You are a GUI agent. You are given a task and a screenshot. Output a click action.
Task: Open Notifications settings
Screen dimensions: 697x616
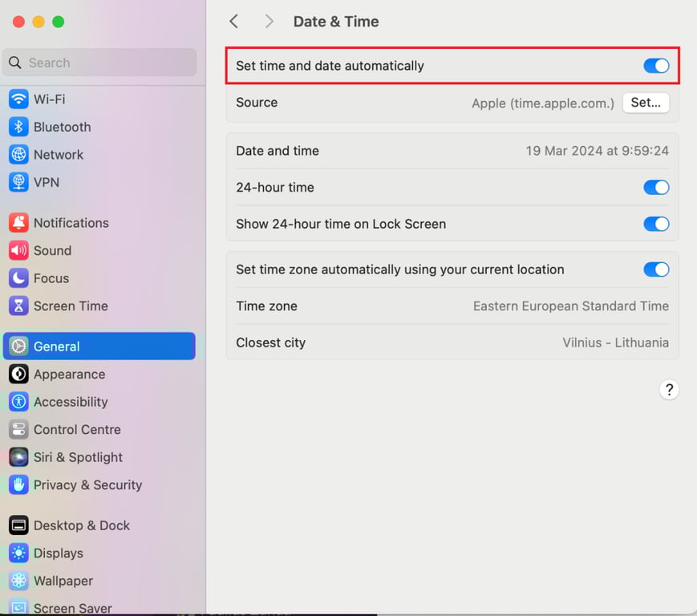tap(71, 222)
